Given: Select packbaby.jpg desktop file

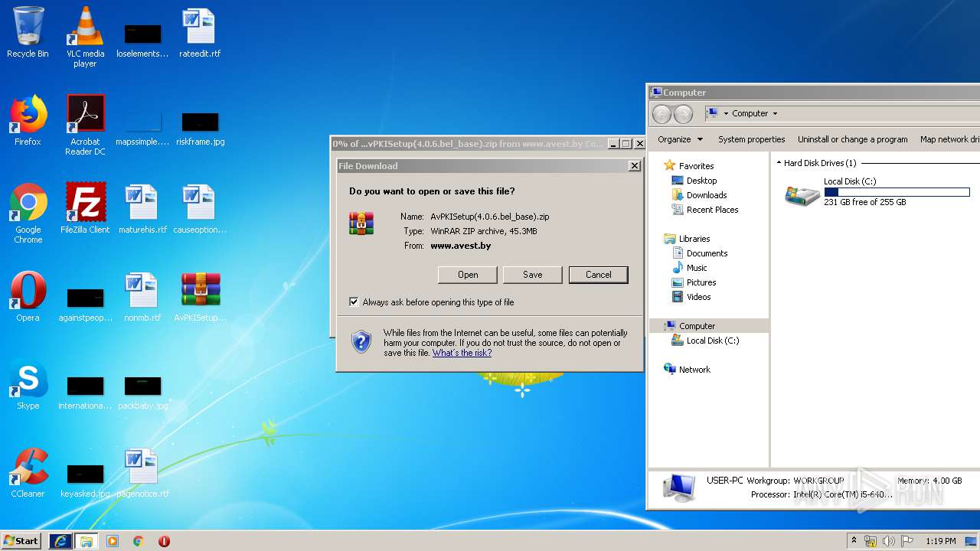Looking at the screenshot, I should [142, 392].
